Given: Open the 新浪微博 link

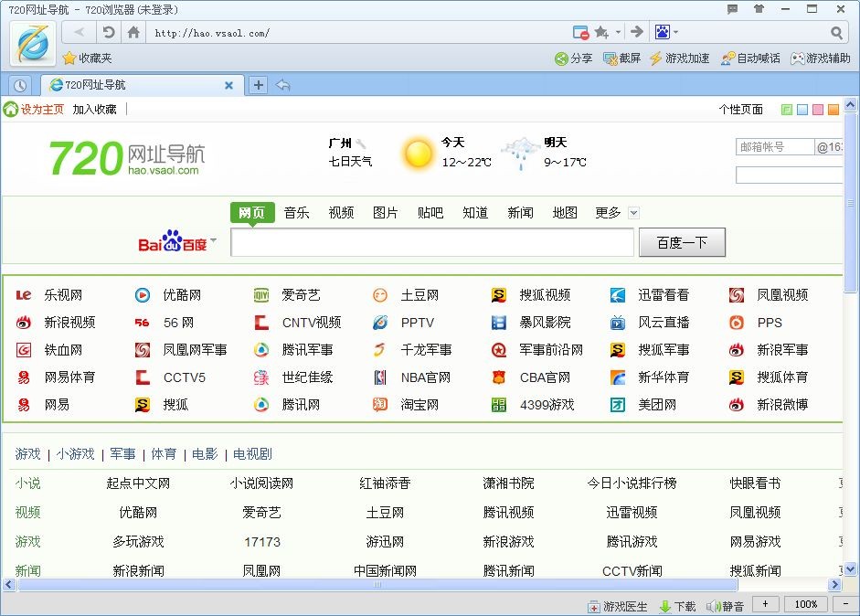Looking at the screenshot, I should 782,405.
